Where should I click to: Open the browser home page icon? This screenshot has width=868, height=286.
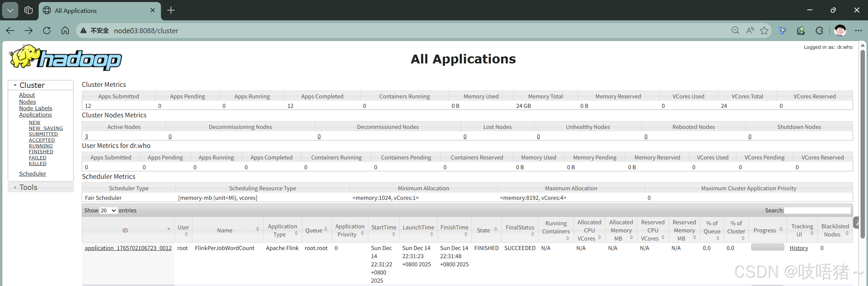(65, 31)
